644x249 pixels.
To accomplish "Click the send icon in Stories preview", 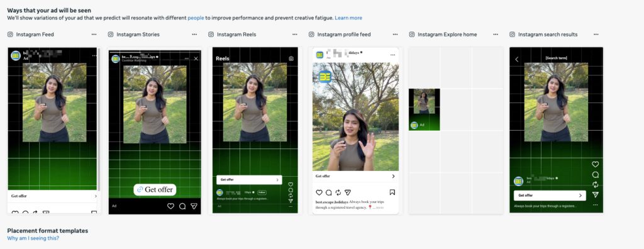I will click(x=194, y=206).
